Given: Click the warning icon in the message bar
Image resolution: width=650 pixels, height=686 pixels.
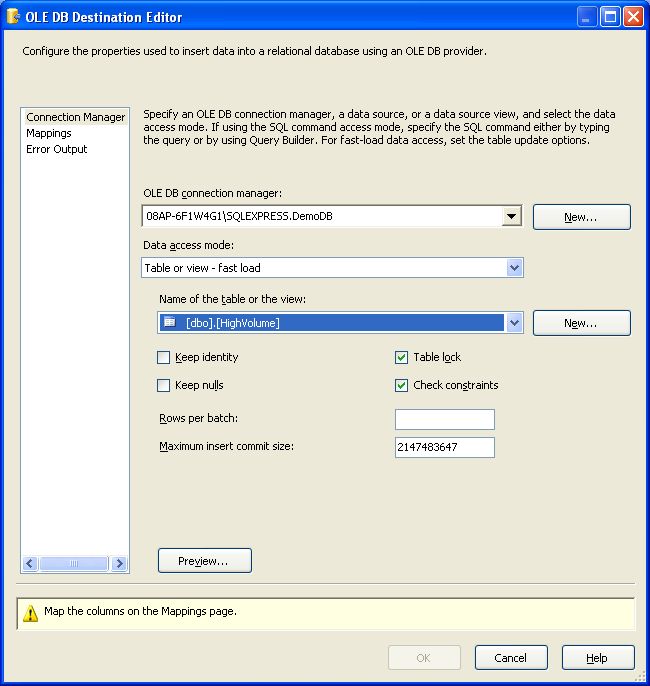Looking at the screenshot, I should click(31, 611).
